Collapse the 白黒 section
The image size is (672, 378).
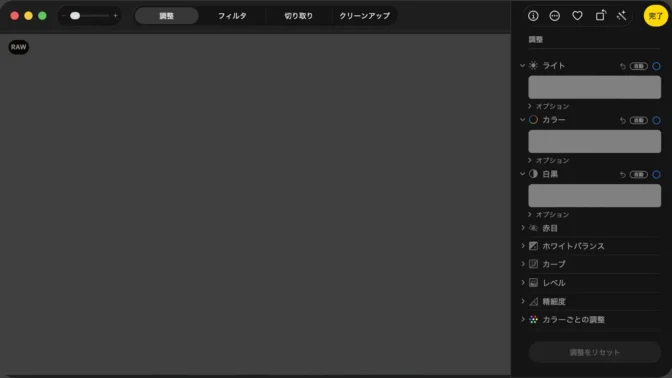coord(522,174)
